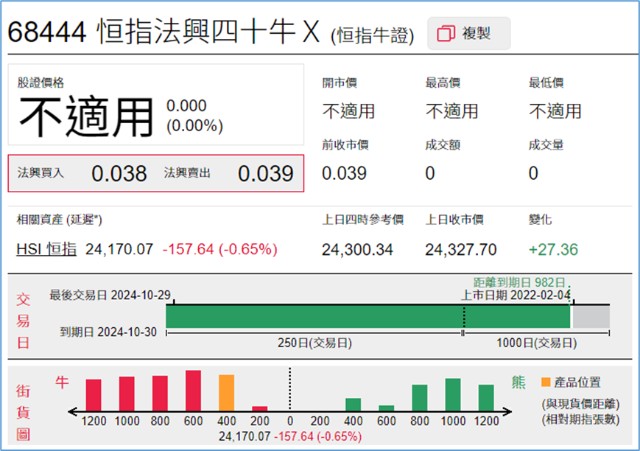Click the 前收市價 value 0.039

click(x=344, y=173)
